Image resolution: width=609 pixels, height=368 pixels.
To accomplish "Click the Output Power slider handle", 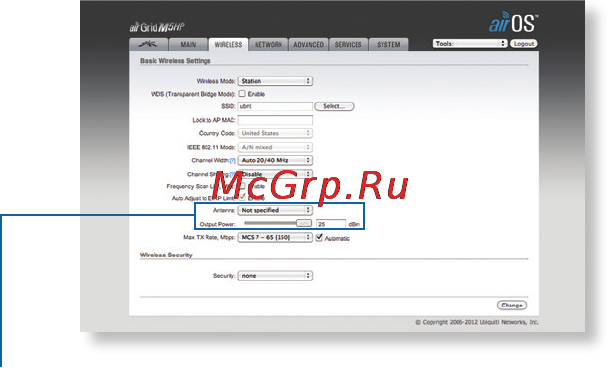I will pyautogui.click(x=303, y=223).
